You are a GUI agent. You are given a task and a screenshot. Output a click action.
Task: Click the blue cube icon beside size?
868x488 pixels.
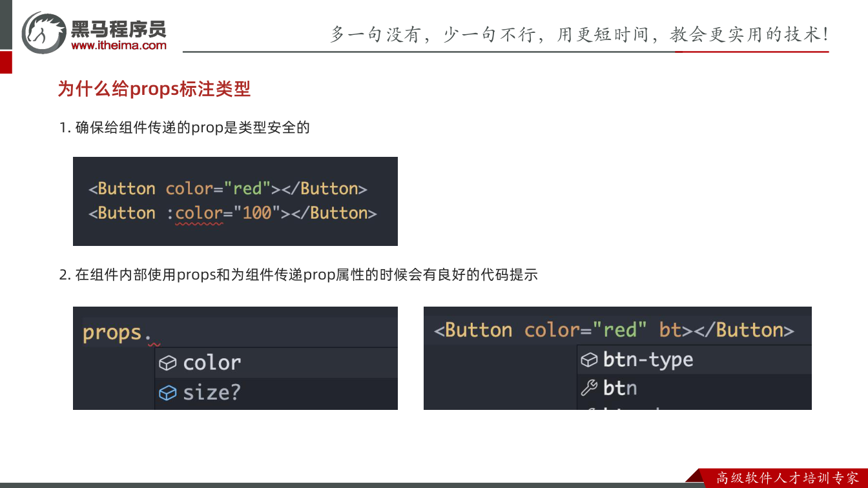[167, 392]
